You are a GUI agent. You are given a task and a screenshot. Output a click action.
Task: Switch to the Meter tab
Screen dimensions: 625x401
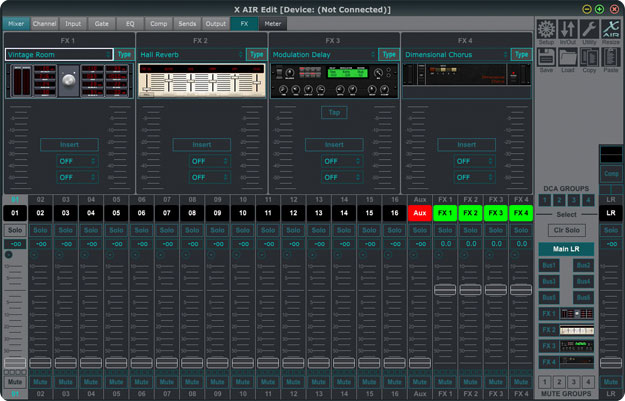click(x=273, y=24)
